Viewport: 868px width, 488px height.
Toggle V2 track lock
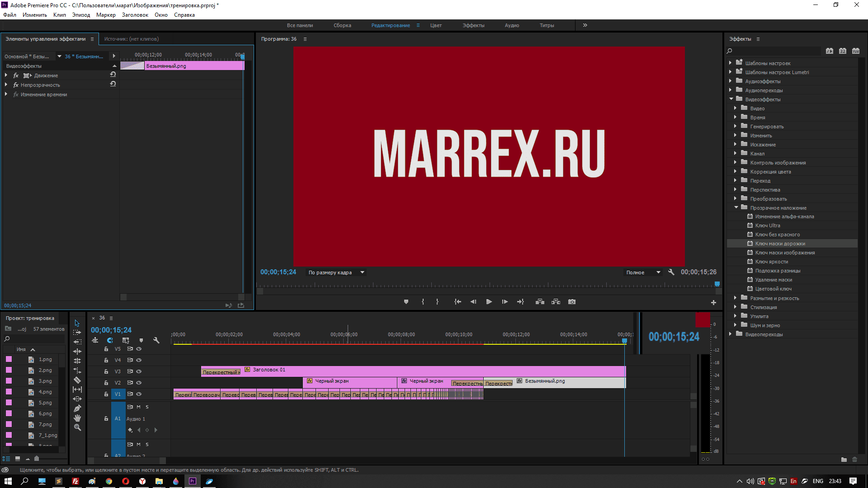pyautogui.click(x=106, y=383)
